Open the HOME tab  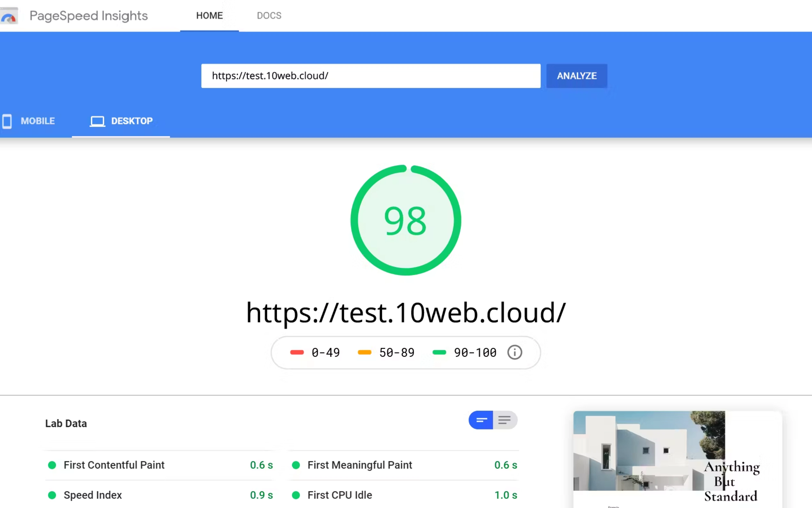click(x=209, y=16)
